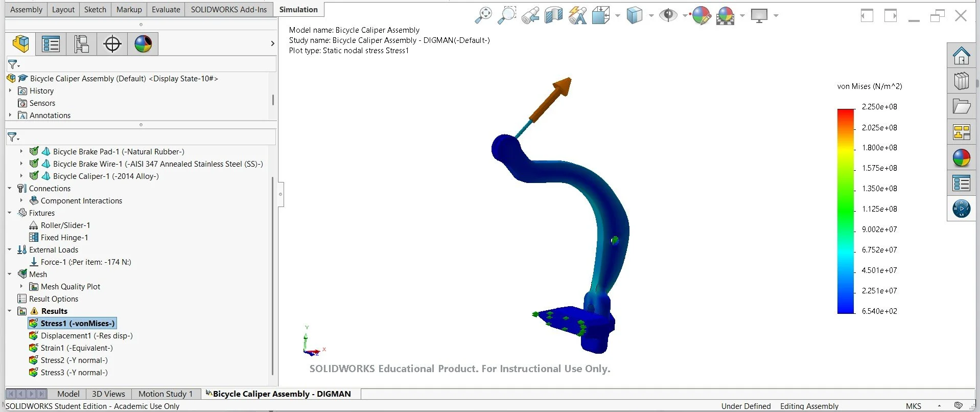This screenshot has height=412, width=980.
Task: Open dropdown arrow next to Display Style
Action: [651, 16]
